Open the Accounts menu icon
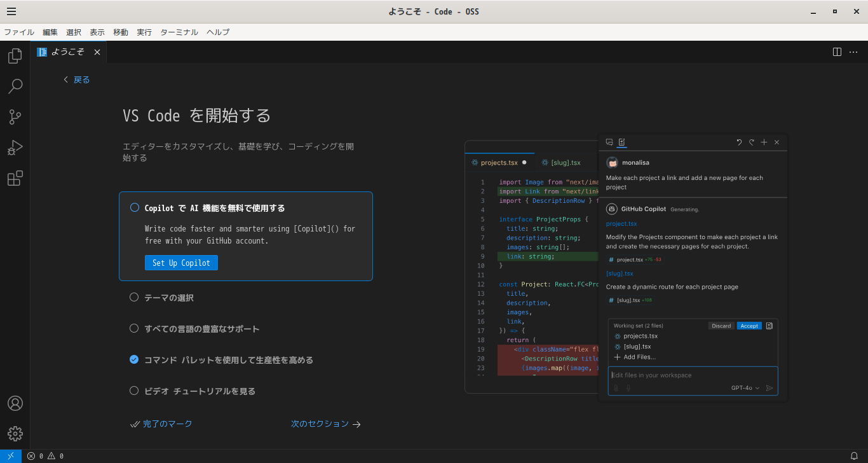This screenshot has height=463, width=868. click(x=15, y=403)
